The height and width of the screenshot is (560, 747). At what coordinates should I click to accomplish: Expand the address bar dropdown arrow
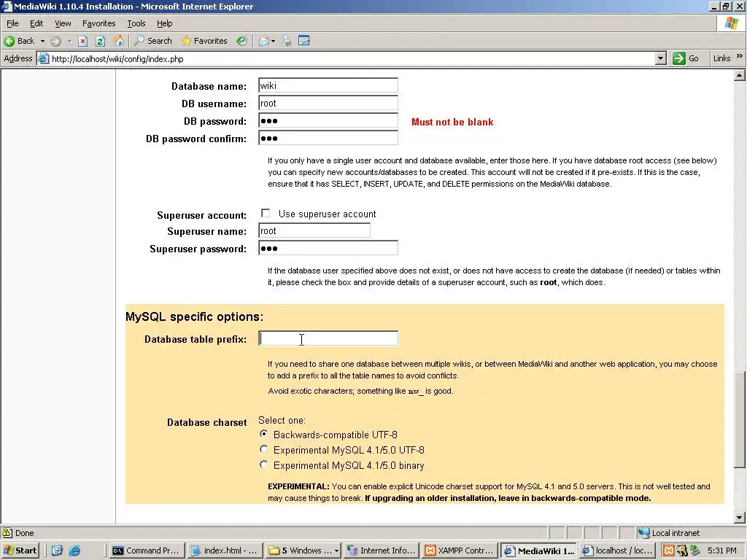(659, 58)
